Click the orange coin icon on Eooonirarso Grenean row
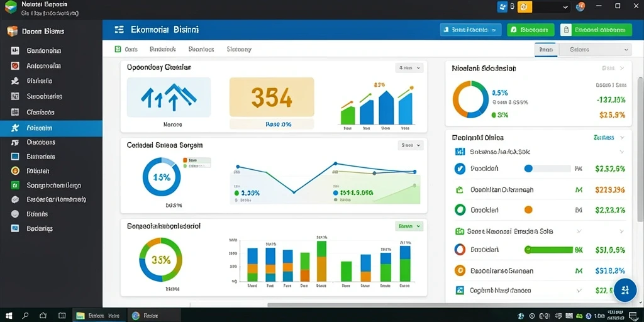Viewport: 644px width, 322px height. 460,270
